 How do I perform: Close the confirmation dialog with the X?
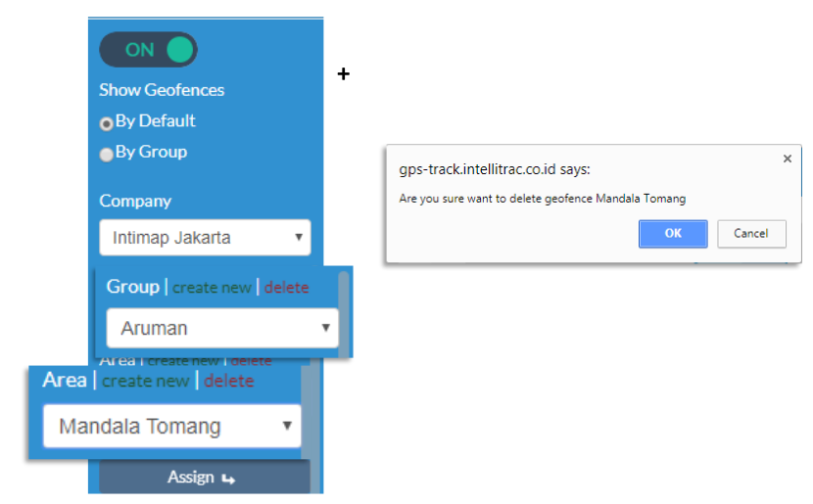click(x=788, y=158)
